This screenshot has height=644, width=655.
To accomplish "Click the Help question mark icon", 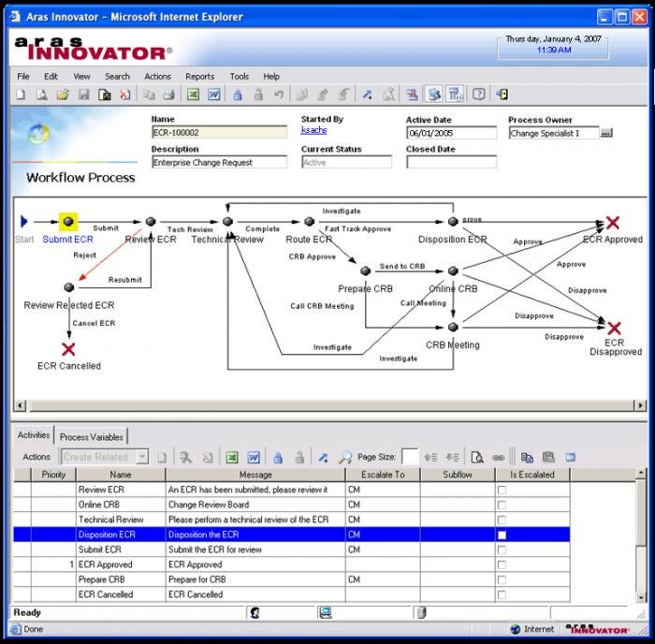I will (x=478, y=95).
